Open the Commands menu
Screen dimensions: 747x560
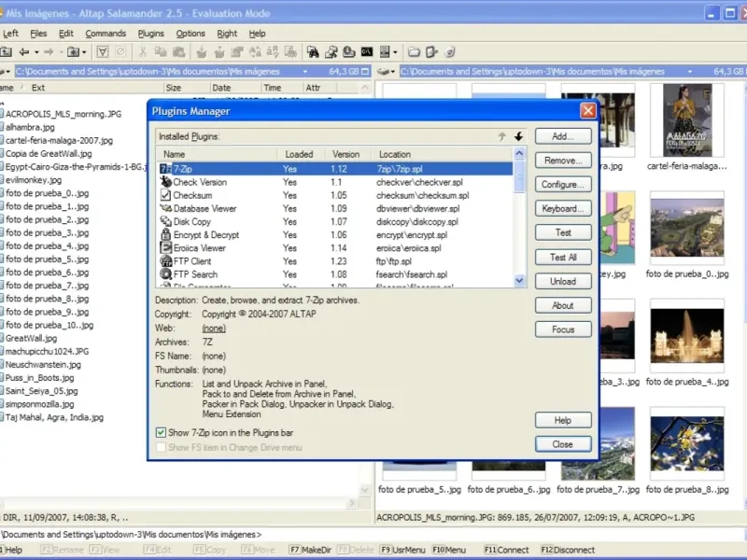point(106,34)
